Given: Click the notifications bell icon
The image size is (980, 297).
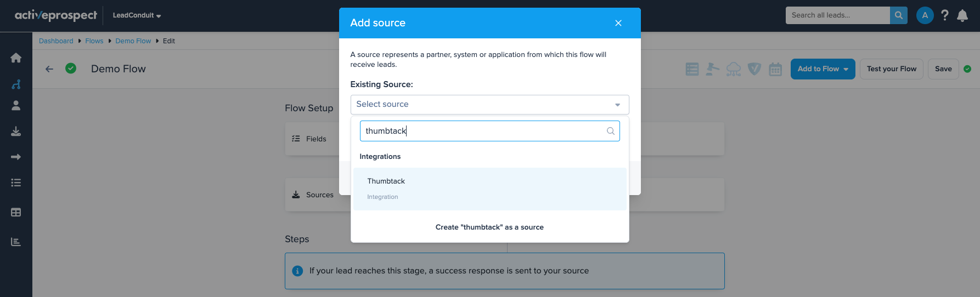Looking at the screenshot, I should pyautogui.click(x=962, y=16).
